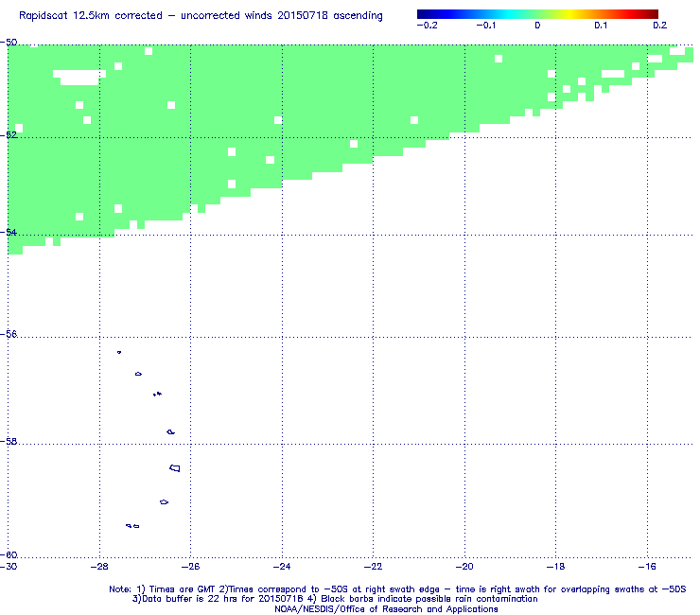Click the 0.1 color bar label
The height and width of the screenshot is (615, 700).
click(x=601, y=26)
